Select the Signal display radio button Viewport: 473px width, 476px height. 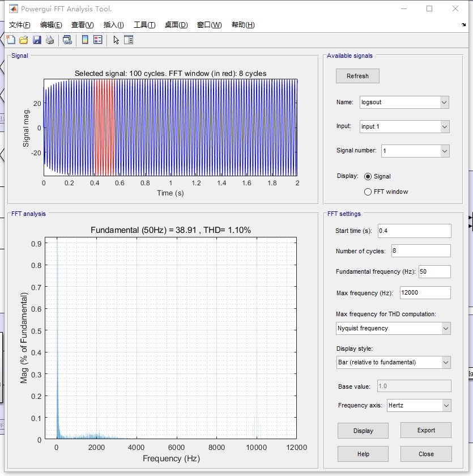coord(368,176)
